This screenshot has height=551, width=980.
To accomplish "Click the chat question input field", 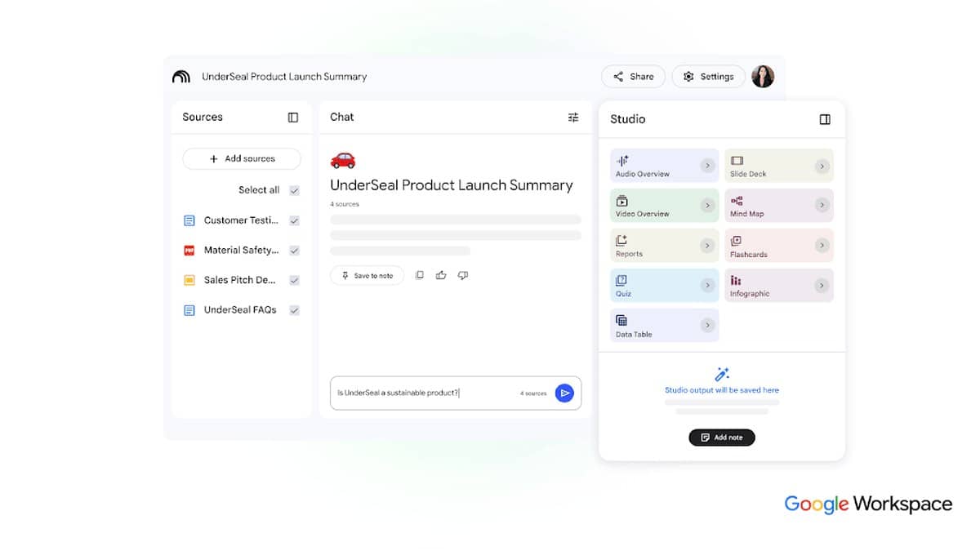I will [x=456, y=393].
